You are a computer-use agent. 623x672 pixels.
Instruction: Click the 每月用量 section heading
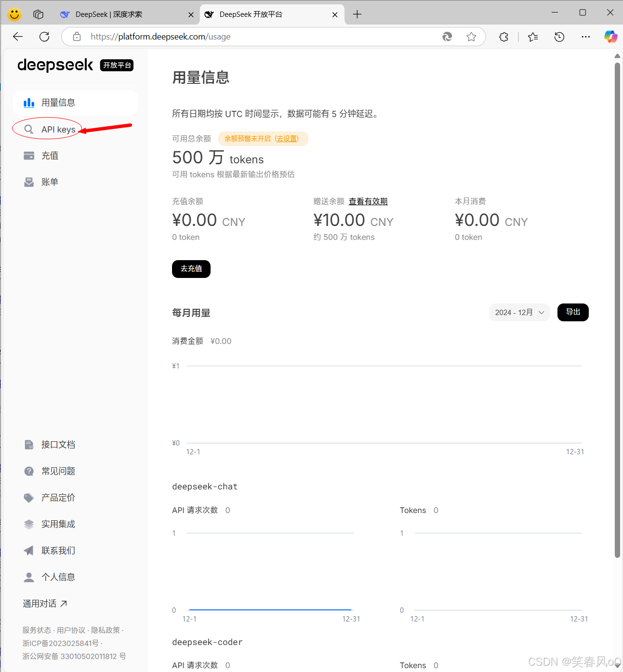point(191,313)
